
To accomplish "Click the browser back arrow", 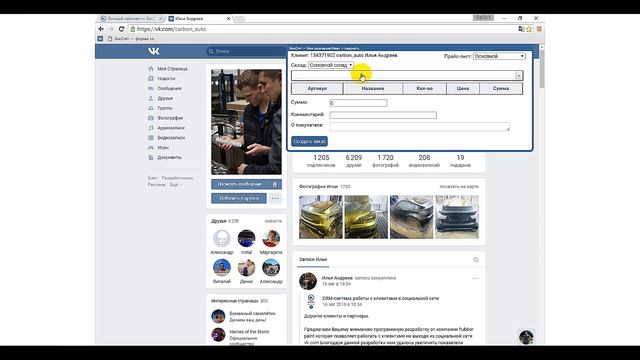I will [x=101, y=29].
